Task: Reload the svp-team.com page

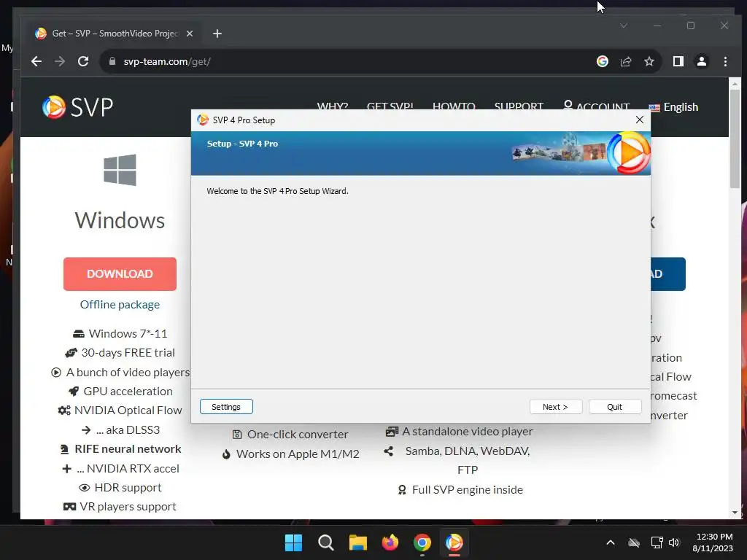Action: (83, 61)
